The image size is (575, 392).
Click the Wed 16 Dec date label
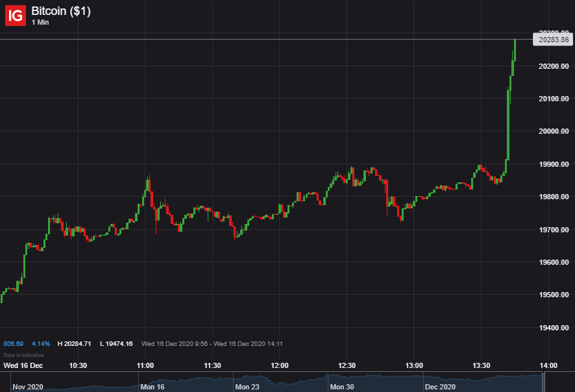[x=23, y=365]
